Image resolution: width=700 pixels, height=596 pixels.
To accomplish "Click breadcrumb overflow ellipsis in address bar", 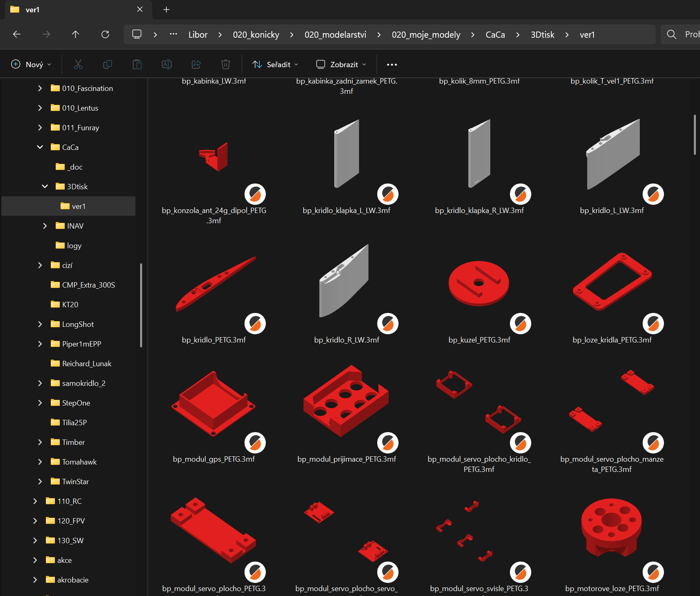I will coord(173,34).
